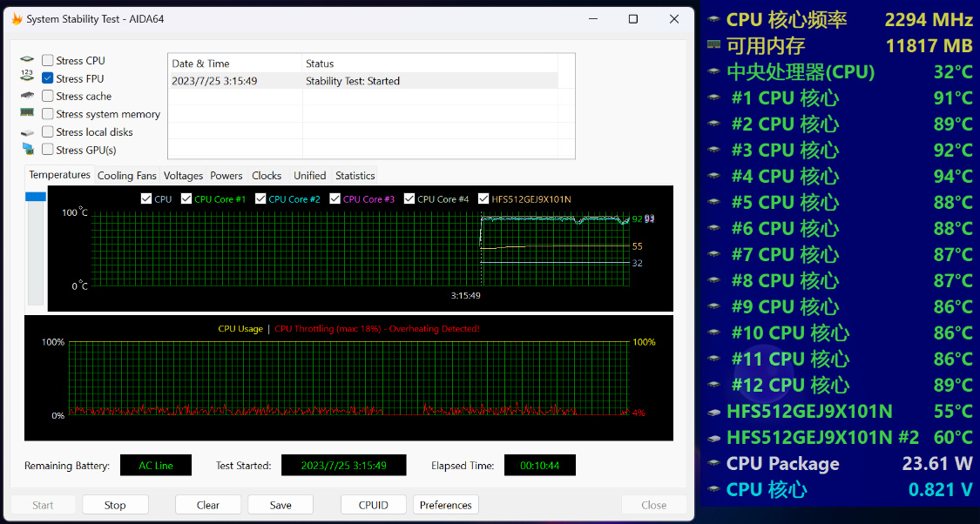Click the AC Line battery status field

(156, 466)
